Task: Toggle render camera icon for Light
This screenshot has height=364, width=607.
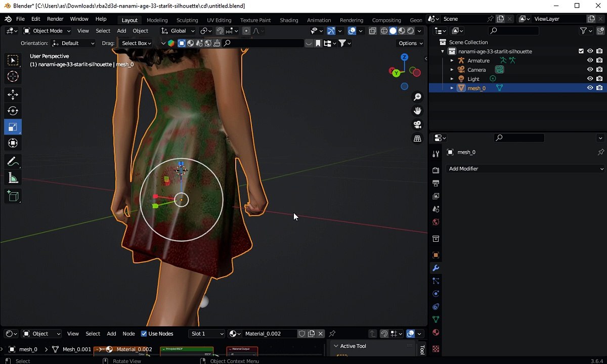Action: pos(599,79)
